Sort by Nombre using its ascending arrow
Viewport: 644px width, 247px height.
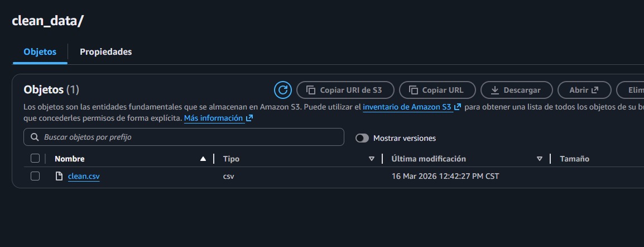click(x=203, y=159)
